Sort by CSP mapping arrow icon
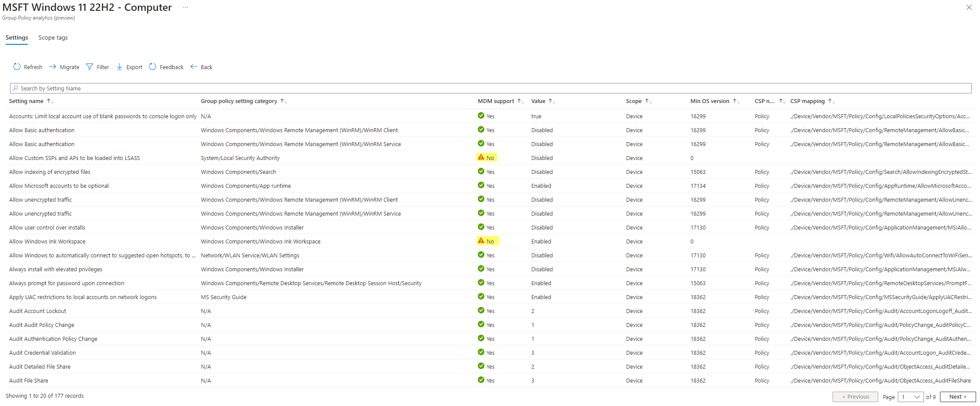 pyautogui.click(x=831, y=101)
